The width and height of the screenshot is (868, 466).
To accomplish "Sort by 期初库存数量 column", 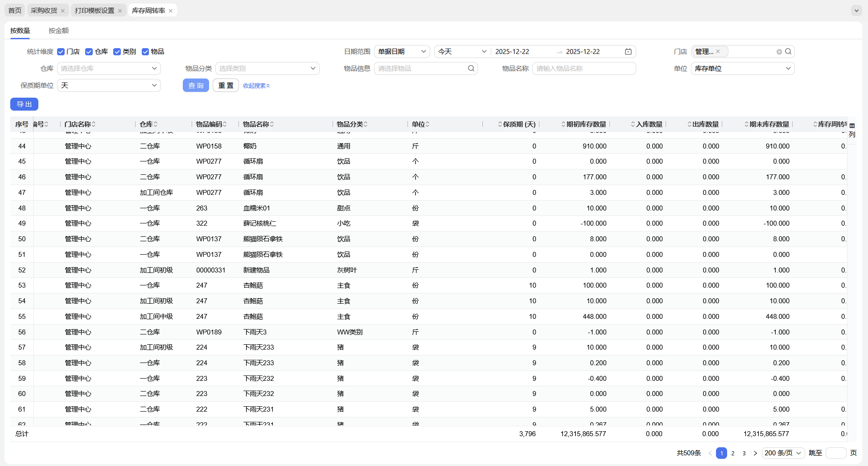I will pyautogui.click(x=586, y=124).
